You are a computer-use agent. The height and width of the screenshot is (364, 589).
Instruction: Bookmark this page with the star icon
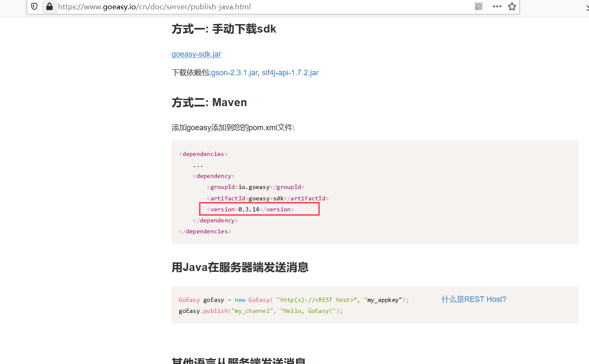[x=512, y=6]
